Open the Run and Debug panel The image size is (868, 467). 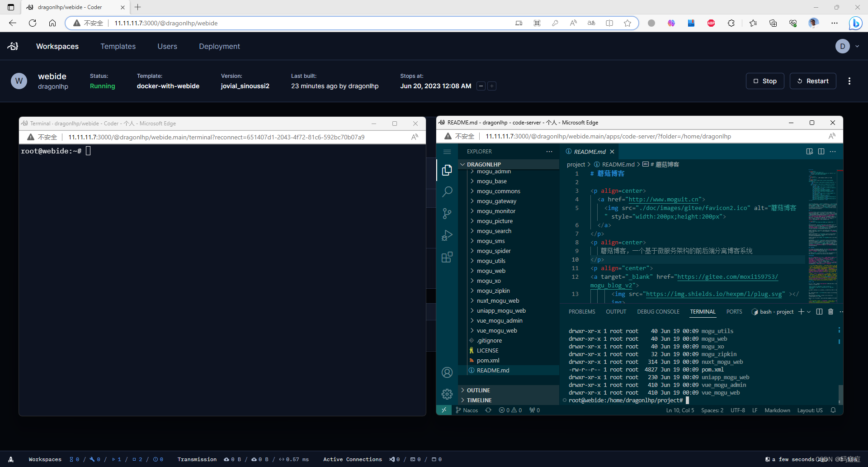[447, 235]
